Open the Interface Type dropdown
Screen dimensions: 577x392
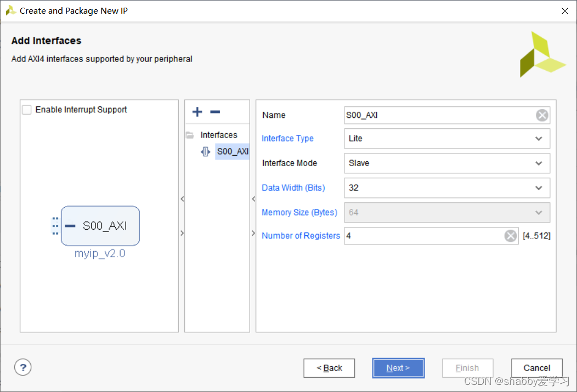pyautogui.click(x=446, y=139)
